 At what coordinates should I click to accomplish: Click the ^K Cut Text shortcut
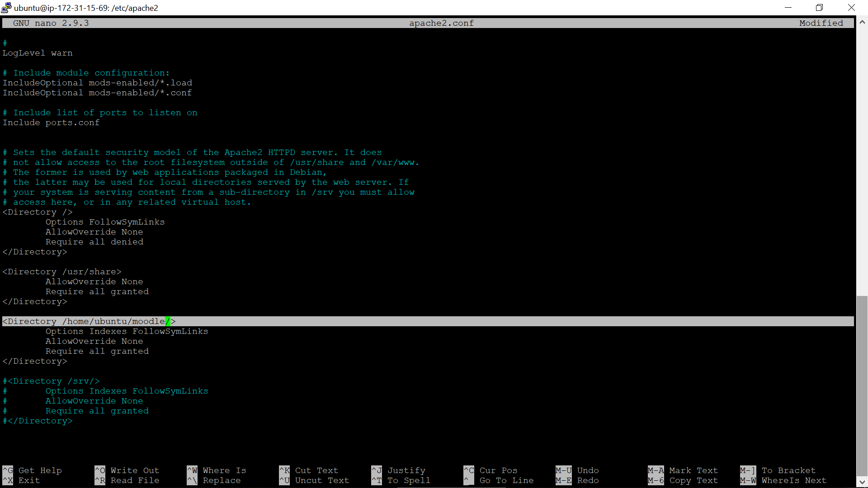(x=308, y=470)
